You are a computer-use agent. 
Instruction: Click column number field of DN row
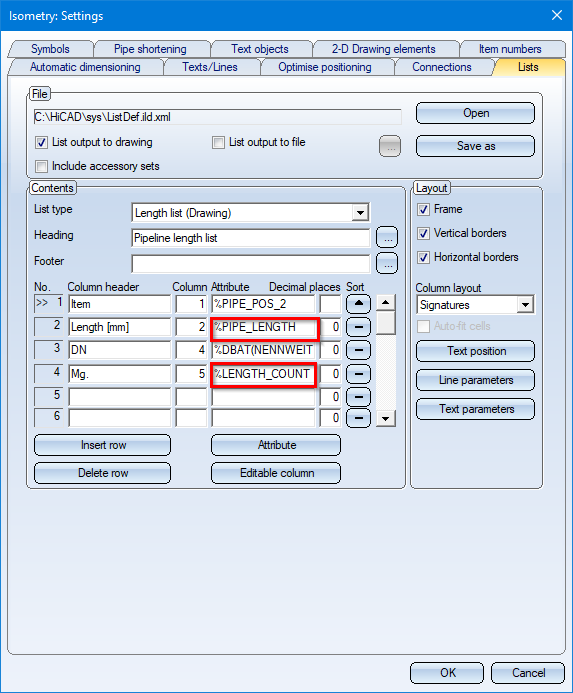pyautogui.click(x=191, y=350)
